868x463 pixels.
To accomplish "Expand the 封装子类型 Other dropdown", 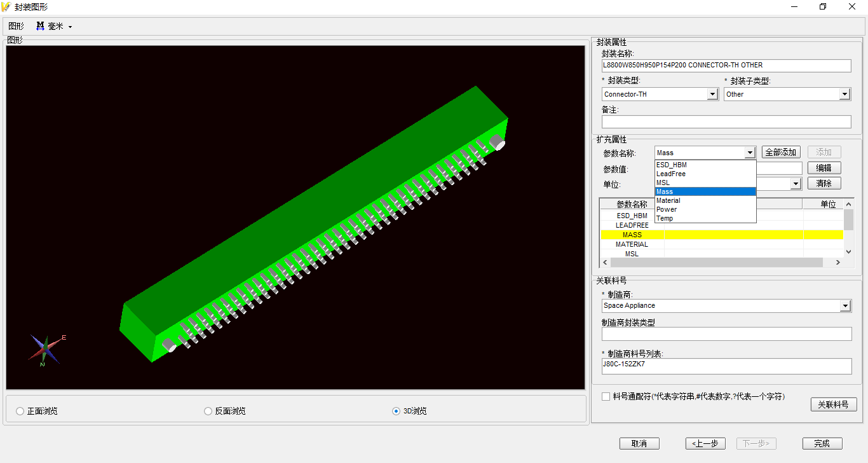I will (844, 94).
